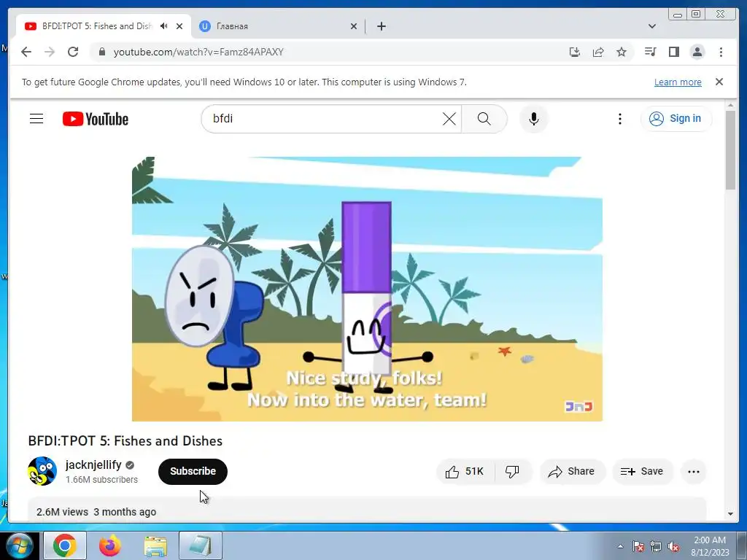Expand tab search chevron
This screenshot has width=747, height=560.
(x=652, y=26)
